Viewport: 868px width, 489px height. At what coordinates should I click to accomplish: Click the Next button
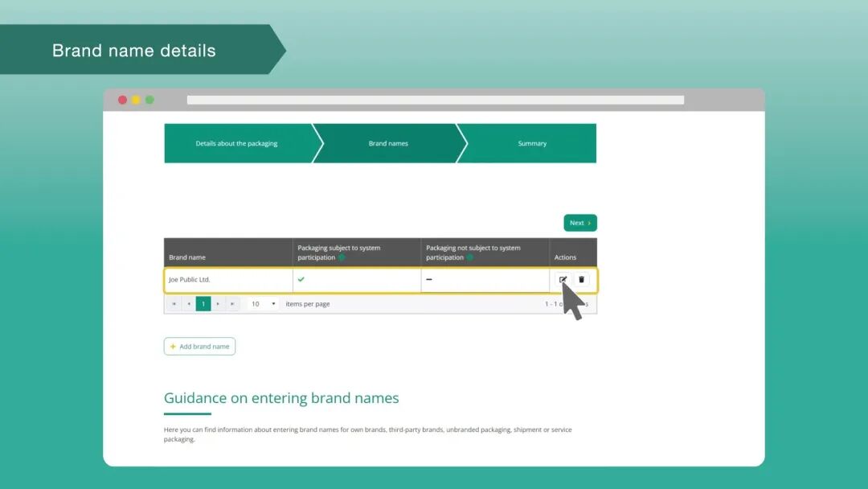pyautogui.click(x=580, y=223)
